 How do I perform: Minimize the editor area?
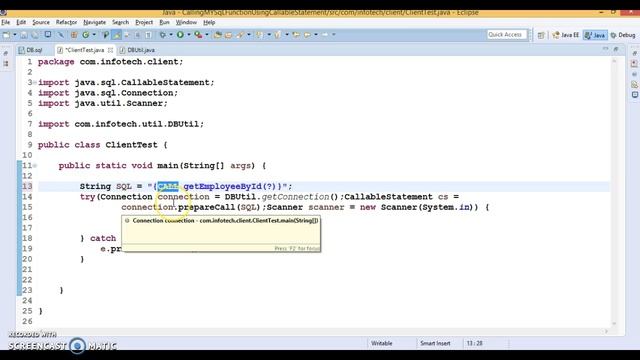(605, 49)
